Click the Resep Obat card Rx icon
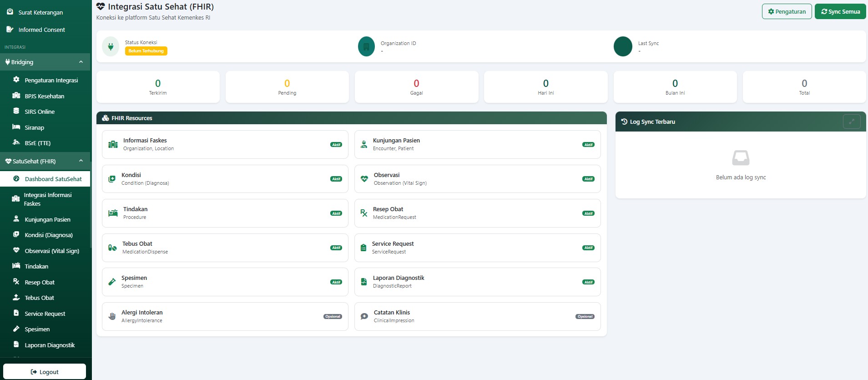 pos(364,213)
